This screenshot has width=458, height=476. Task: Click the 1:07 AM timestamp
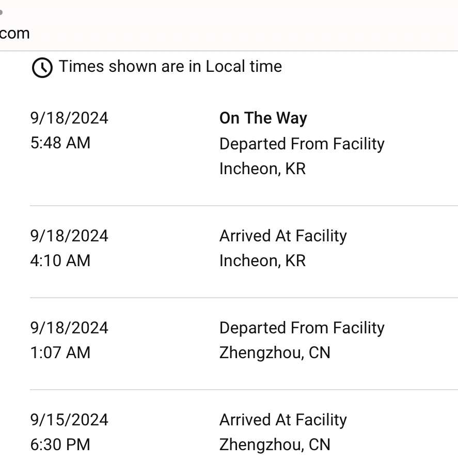point(60,353)
